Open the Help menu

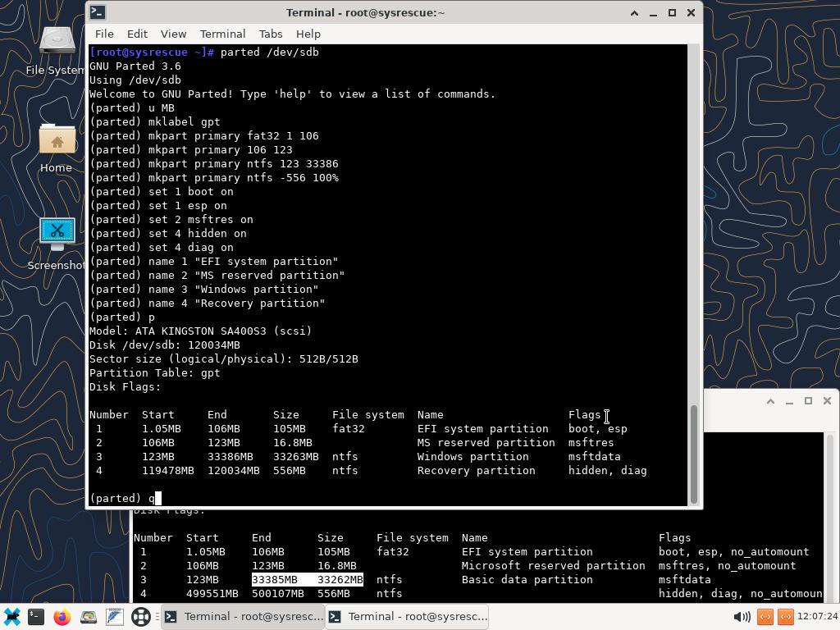click(308, 34)
